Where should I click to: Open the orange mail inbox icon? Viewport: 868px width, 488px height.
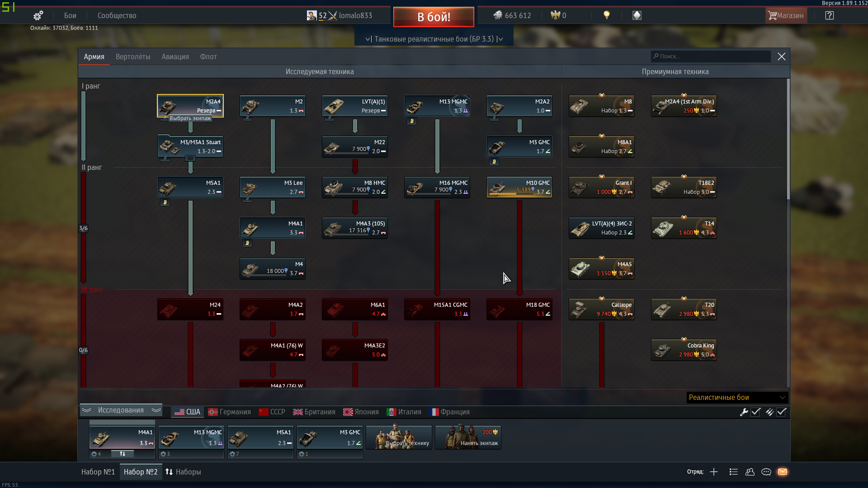(x=783, y=472)
